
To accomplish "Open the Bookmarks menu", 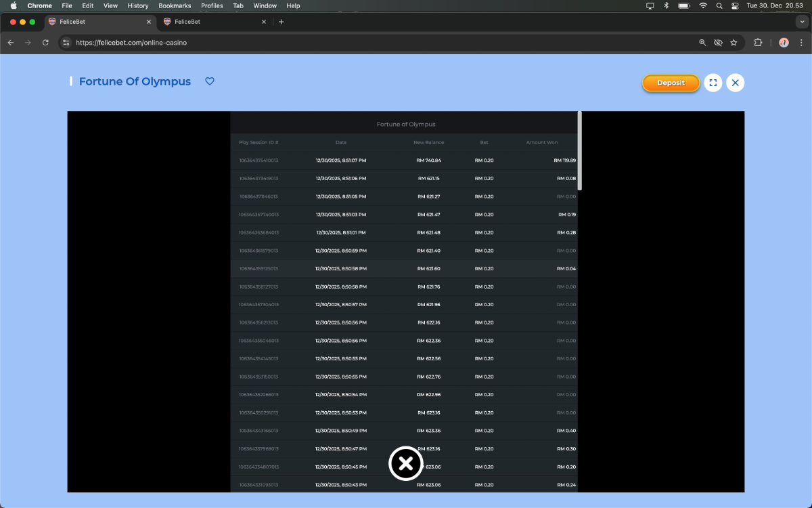I will pyautogui.click(x=175, y=5).
